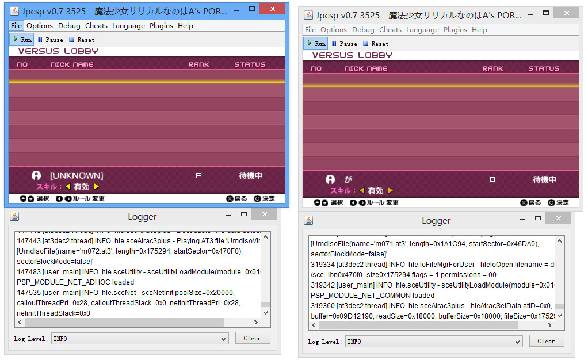
Task: Open Cheats menu in left Jpcsp window
Action: coord(96,26)
